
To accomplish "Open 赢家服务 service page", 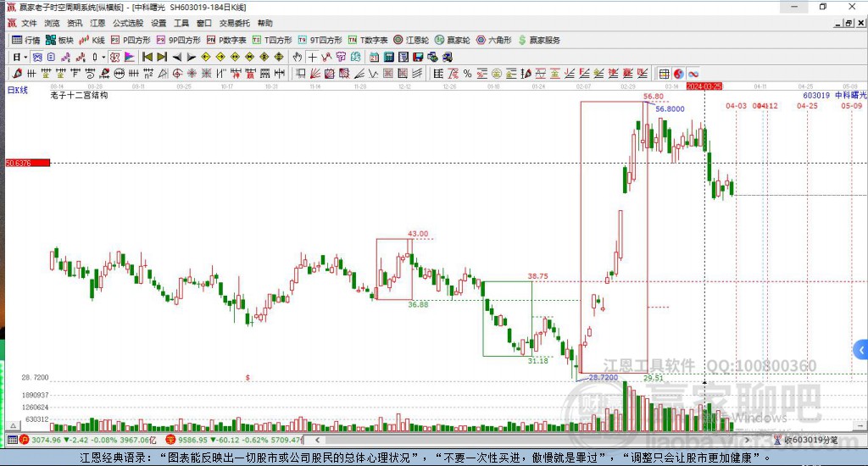I will [539, 40].
